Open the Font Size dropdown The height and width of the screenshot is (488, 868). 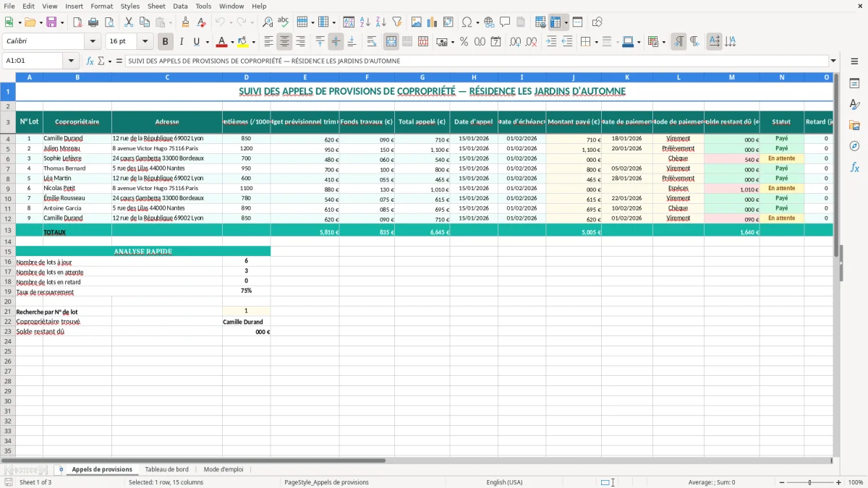(145, 42)
